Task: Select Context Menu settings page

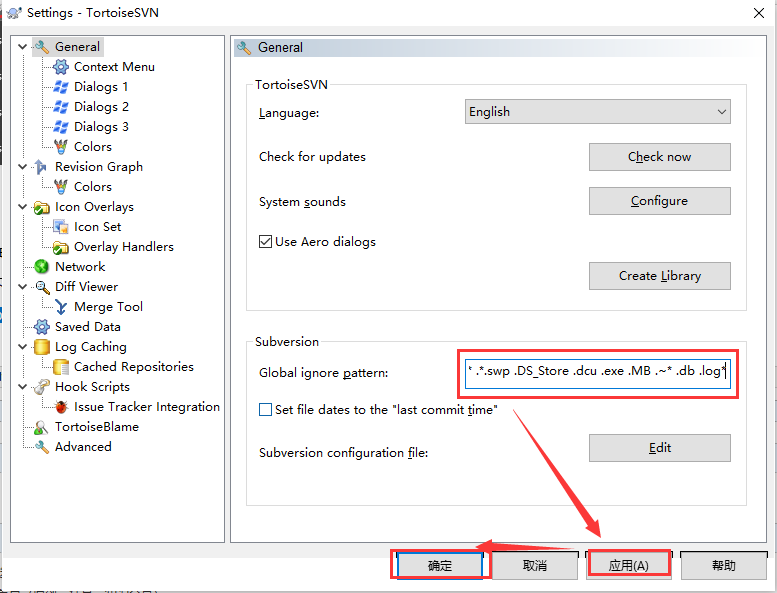Action: [114, 66]
